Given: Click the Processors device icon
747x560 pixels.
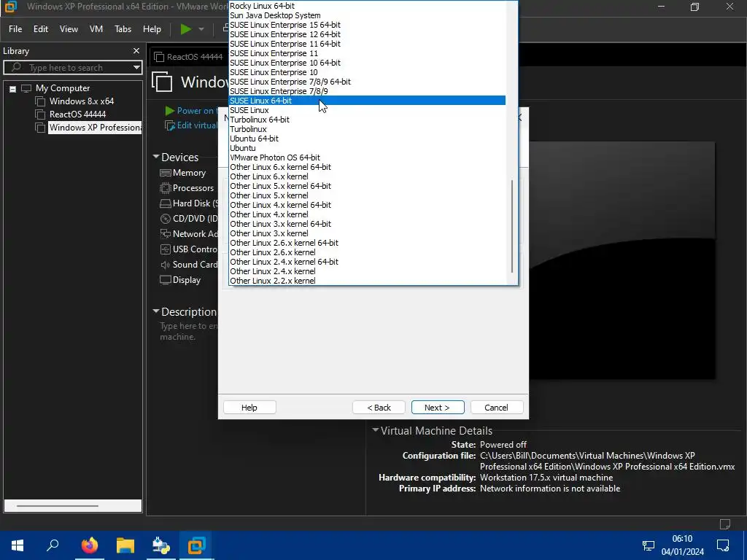Looking at the screenshot, I should click(x=166, y=188).
